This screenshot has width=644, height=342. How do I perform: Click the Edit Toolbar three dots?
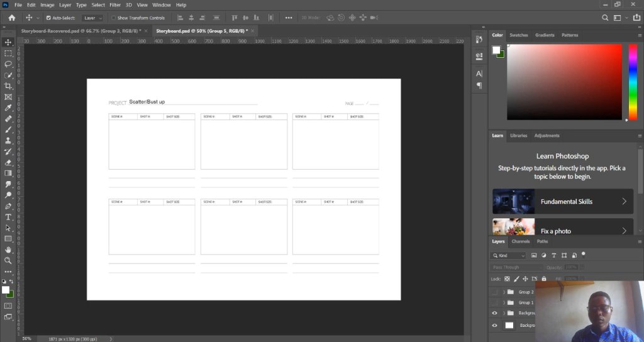8,272
